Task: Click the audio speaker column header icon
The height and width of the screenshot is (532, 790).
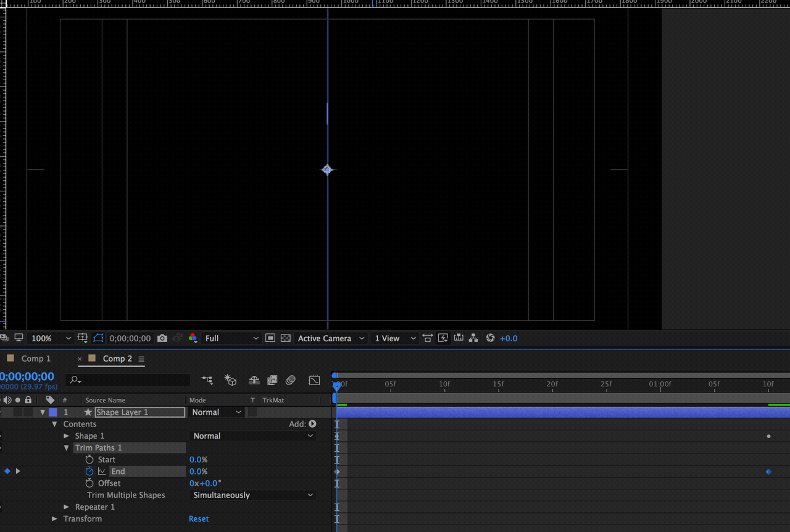Action: pyautogui.click(x=7, y=400)
